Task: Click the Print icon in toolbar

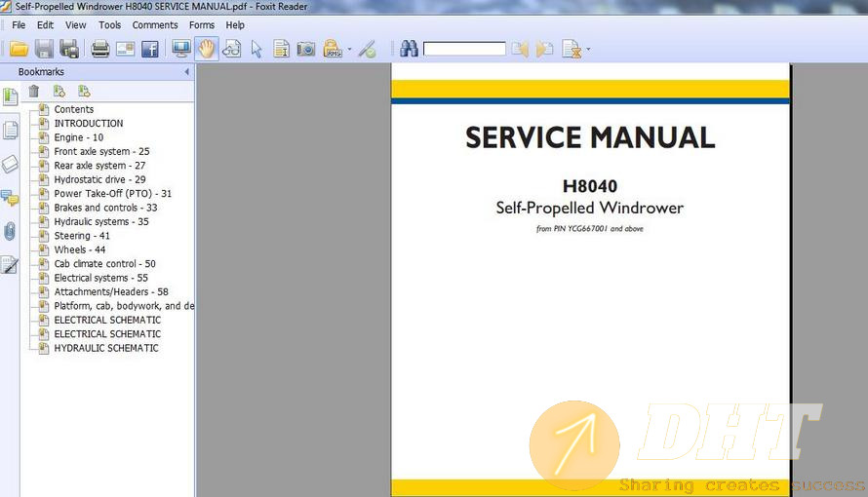Action: pos(99,49)
